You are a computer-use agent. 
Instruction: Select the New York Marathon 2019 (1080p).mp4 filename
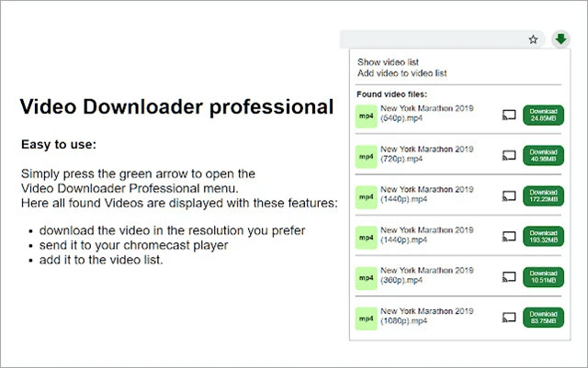426,318
